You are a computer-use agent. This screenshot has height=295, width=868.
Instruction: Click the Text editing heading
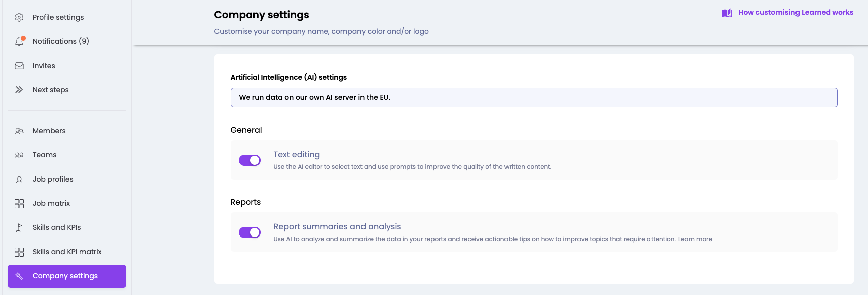(297, 154)
